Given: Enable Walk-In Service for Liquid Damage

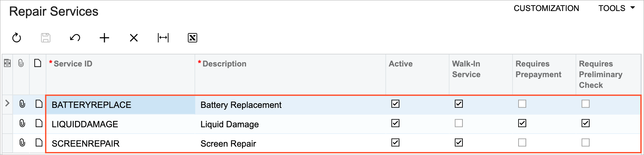Looking at the screenshot, I should (459, 123).
